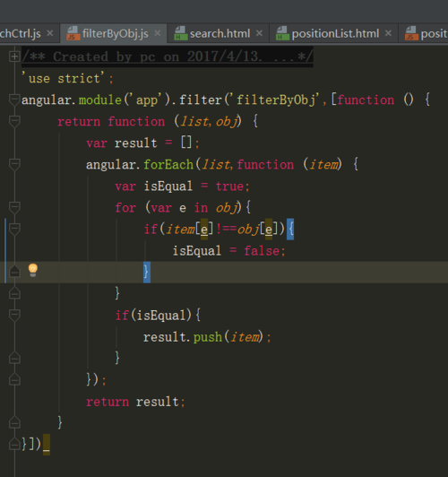Screen dimensions: 448x477
Task: Switch to the positionList.html tab
Action: point(333,33)
